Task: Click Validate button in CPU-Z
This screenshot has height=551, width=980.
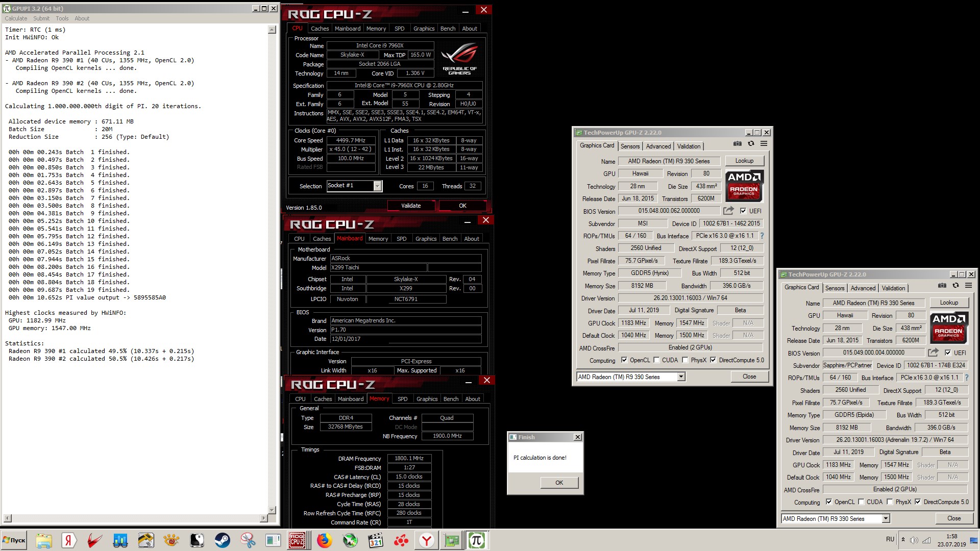Action: (411, 206)
